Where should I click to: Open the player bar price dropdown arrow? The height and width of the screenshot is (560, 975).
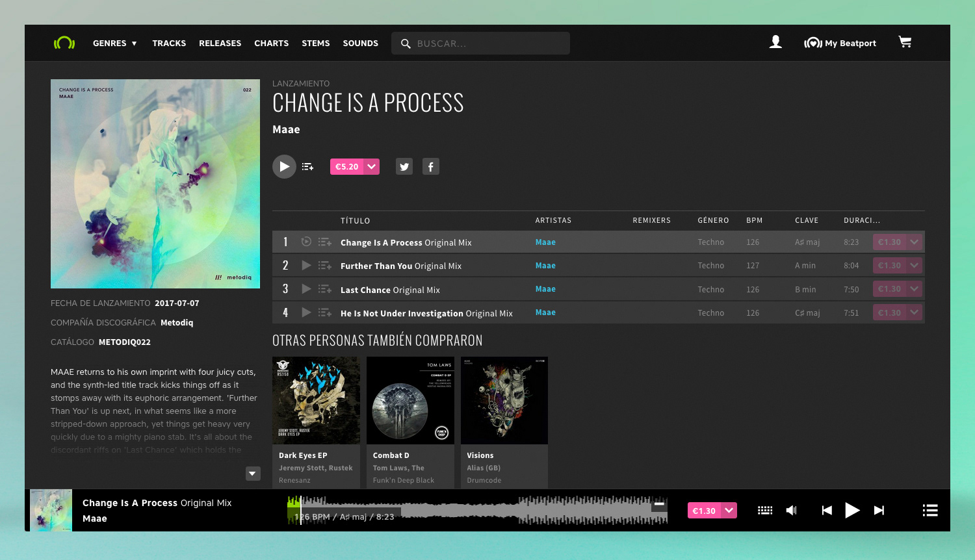(729, 511)
